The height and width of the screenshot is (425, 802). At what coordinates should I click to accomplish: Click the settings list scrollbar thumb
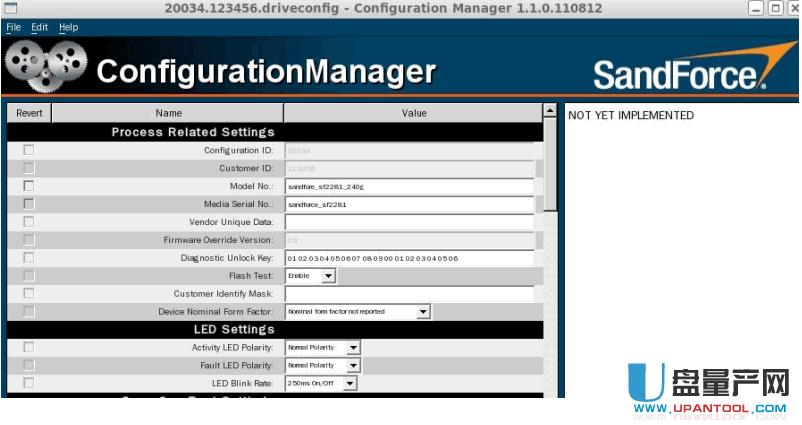[x=550, y=164]
